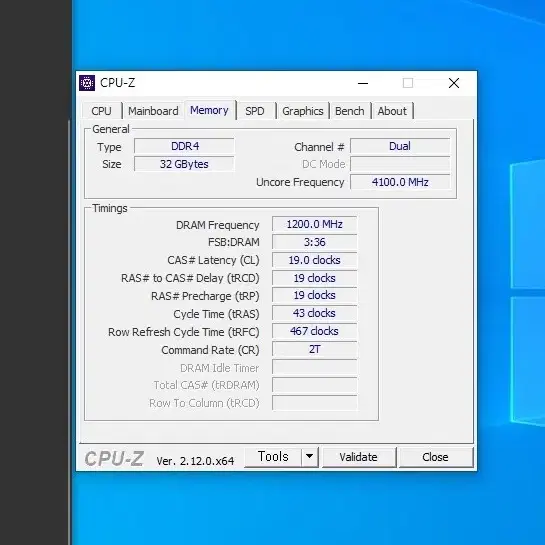Screen dimensions: 545x545
Task: Click the DDR4 type value field
Action: pos(185,146)
